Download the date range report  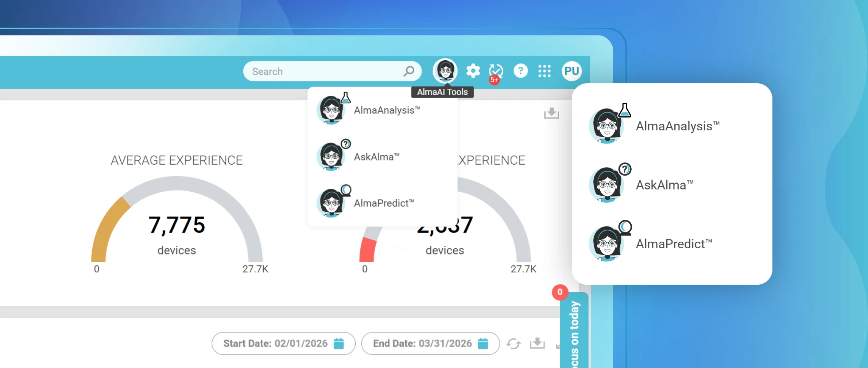pos(537,343)
